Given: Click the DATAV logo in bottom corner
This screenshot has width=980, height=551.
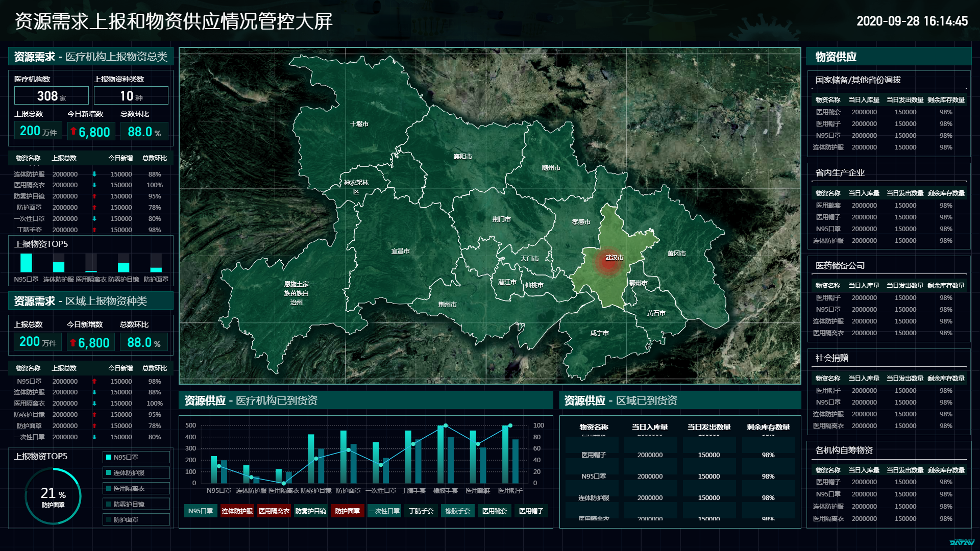Looking at the screenshot, I should pyautogui.click(x=962, y=542).
